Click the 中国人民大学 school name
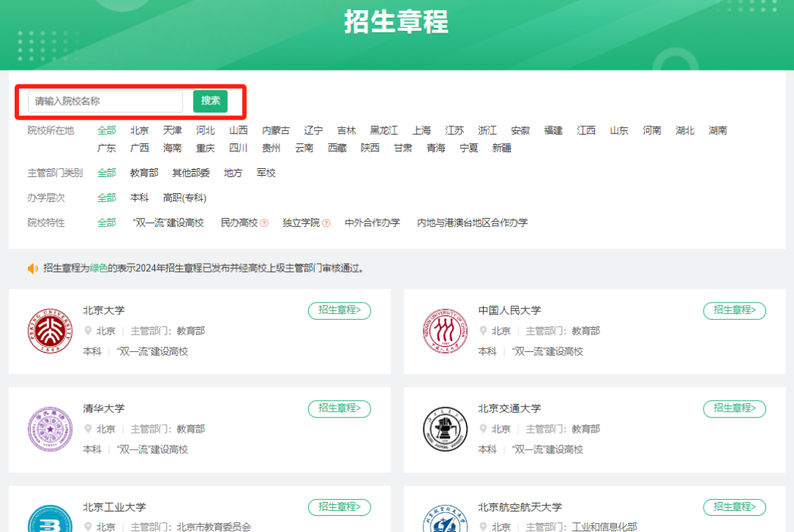Image resolution: width=794 pixels, height=532 pixels. 509,310
